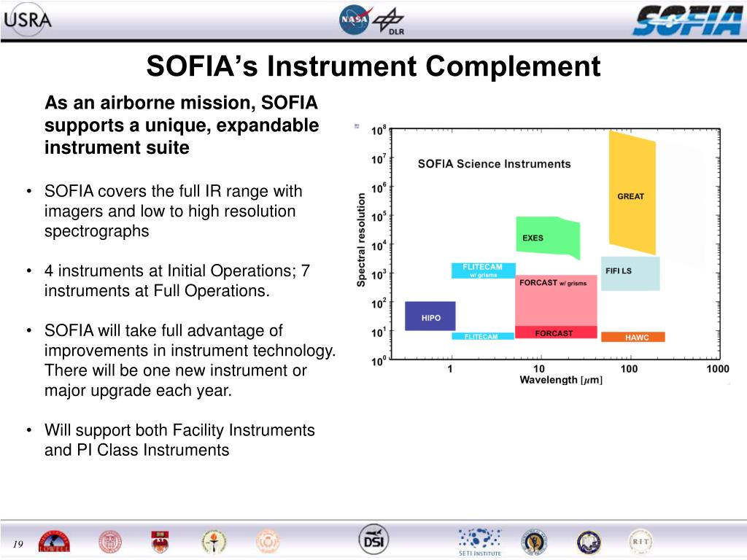Viewport: 747px width, 560px height.
Task: Click the red circular university seal in footer
Action: [110, 542]
